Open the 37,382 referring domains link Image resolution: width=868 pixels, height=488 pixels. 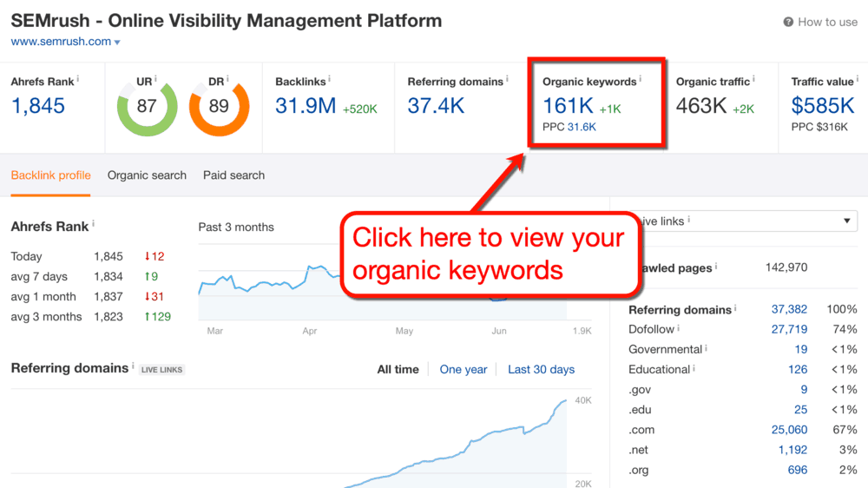(789, 309)
